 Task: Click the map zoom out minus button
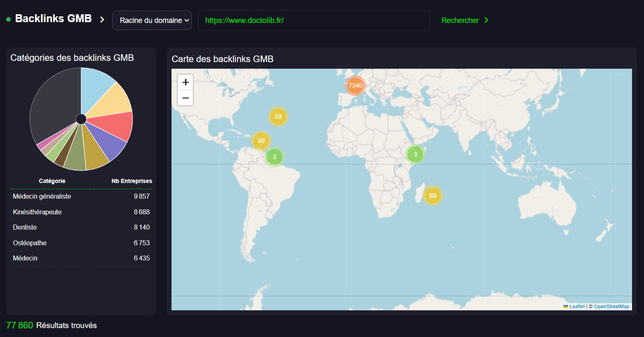pos(186,98)
